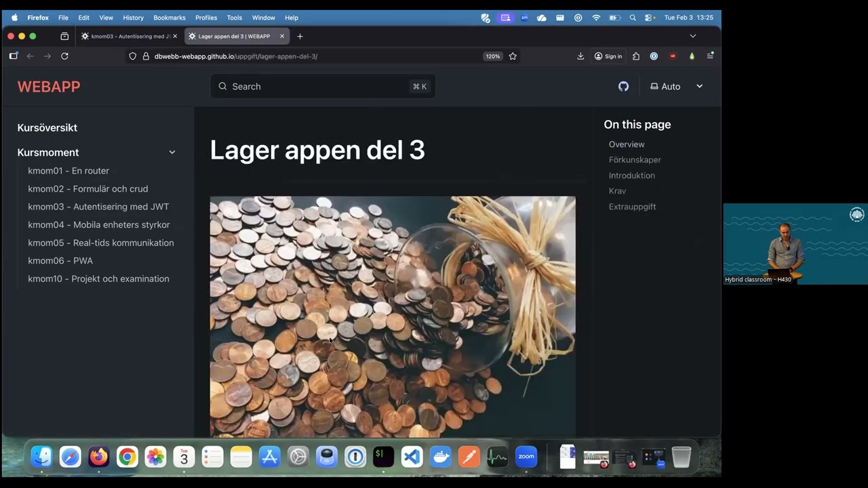Open the uBlock Origin extension icon
The image size is (868, 488).
673,56
